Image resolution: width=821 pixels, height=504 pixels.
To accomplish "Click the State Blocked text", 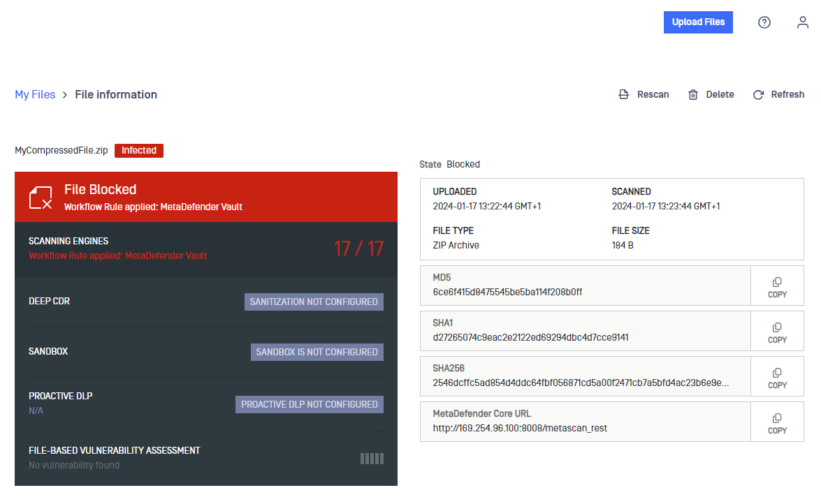I will pos(449,164).
